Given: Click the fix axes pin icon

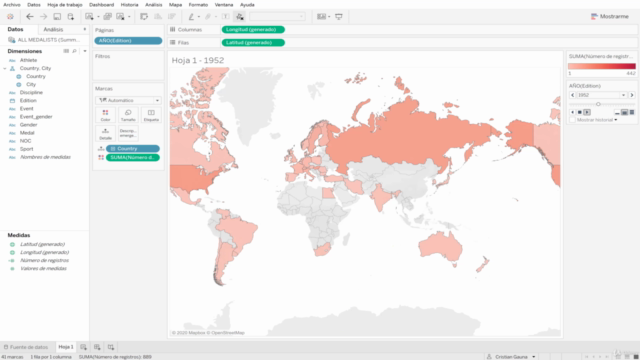Looking at the screenshot, I should click(x=240, y=17).
